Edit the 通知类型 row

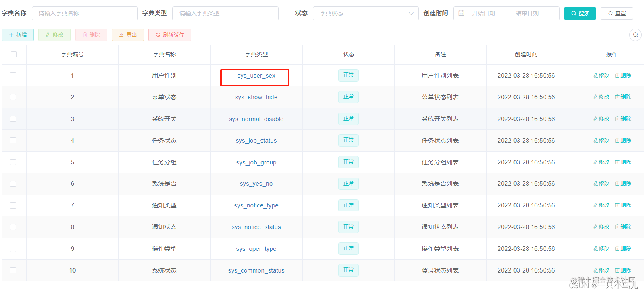tap(601, 205)
